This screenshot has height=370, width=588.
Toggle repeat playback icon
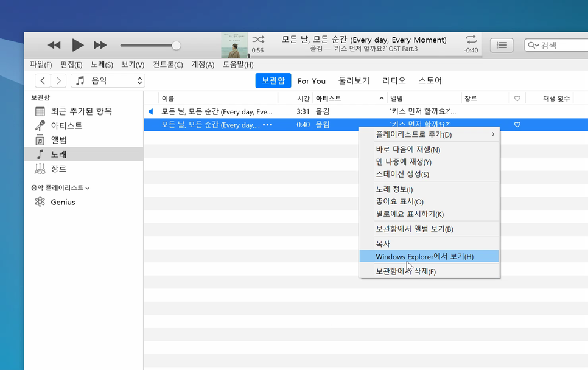(471, 40)
